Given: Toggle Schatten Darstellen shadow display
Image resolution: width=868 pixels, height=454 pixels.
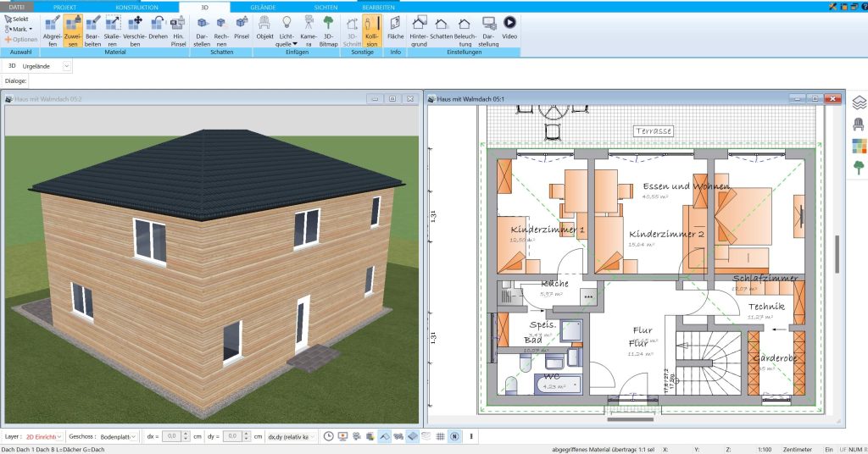Looking at the screenshot, I should 203,30.
